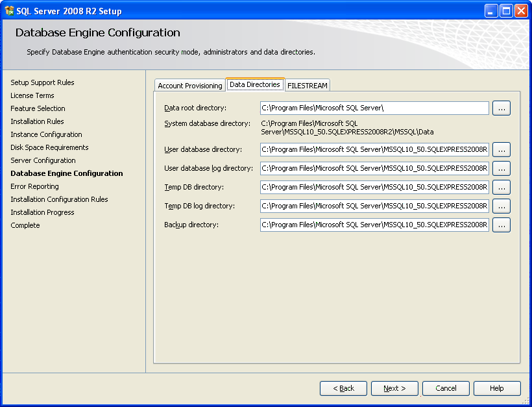
Task: Open browse button for User database log directory
Action: pos(501,169)
